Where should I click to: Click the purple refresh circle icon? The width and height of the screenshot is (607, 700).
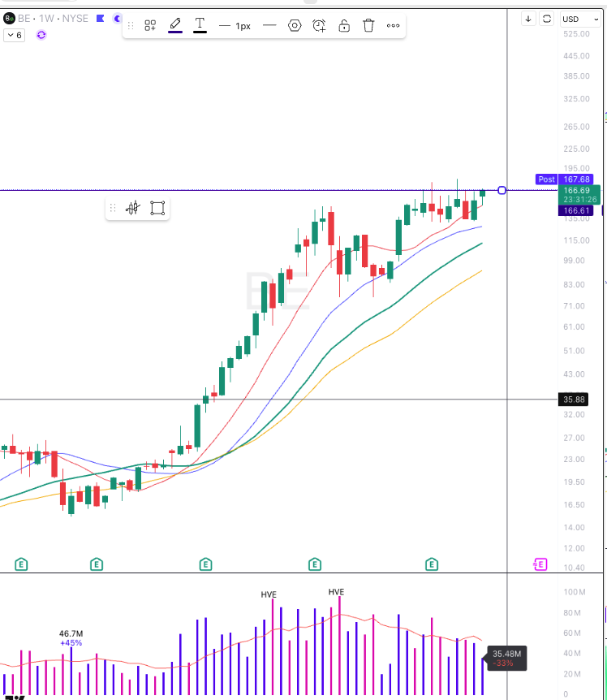[41, 35]
